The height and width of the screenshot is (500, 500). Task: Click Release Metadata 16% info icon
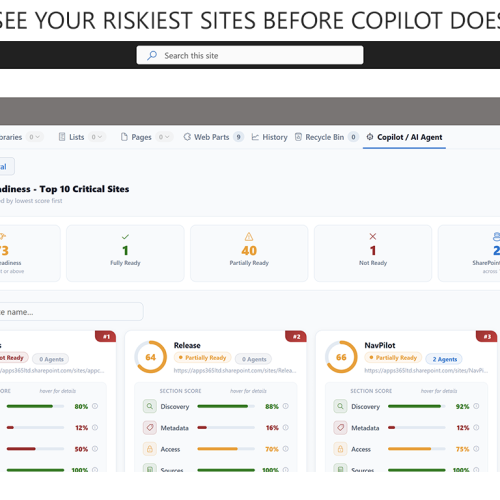click(286, 427)
